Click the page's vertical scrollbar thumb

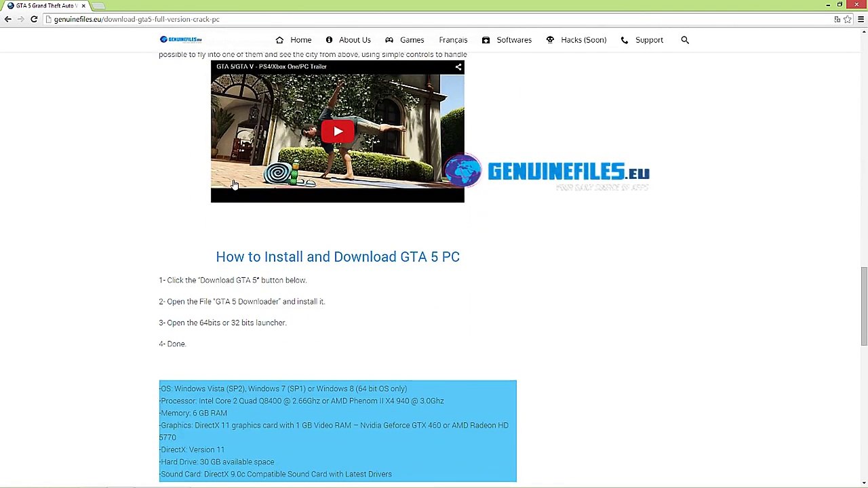pyautogui.click(x=863, y=306)
